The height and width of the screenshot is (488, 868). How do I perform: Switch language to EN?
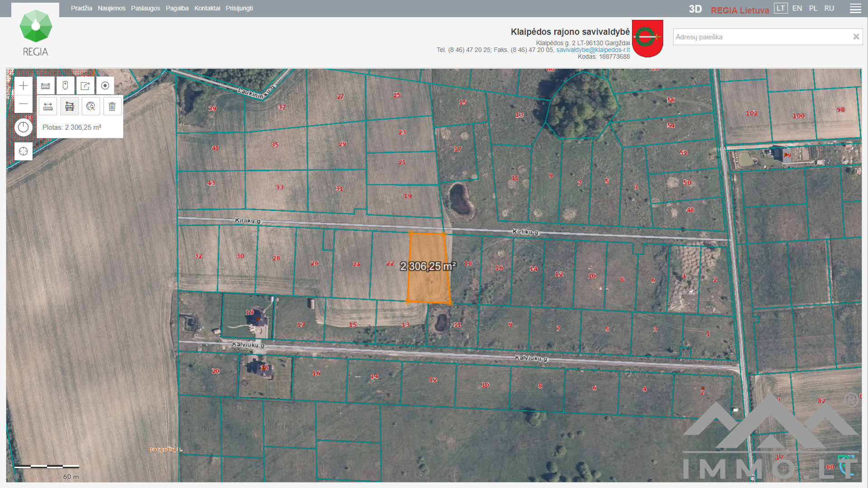pyautogui.click(x=797, y=8)
